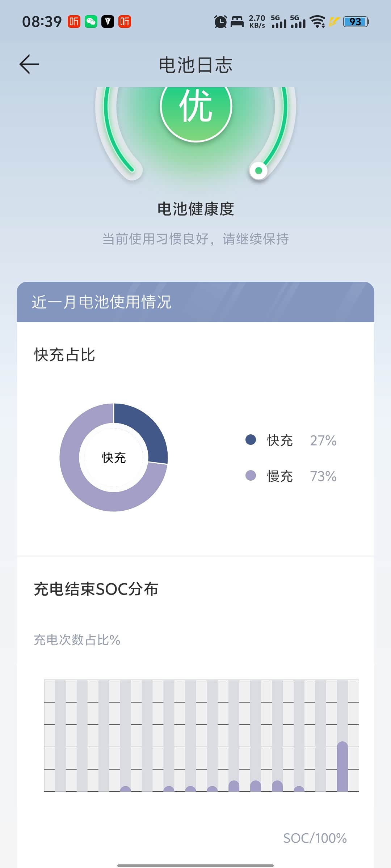Tap the bed sleep mode icon
The height and width of the screenshot is (868, 391).
237,22
